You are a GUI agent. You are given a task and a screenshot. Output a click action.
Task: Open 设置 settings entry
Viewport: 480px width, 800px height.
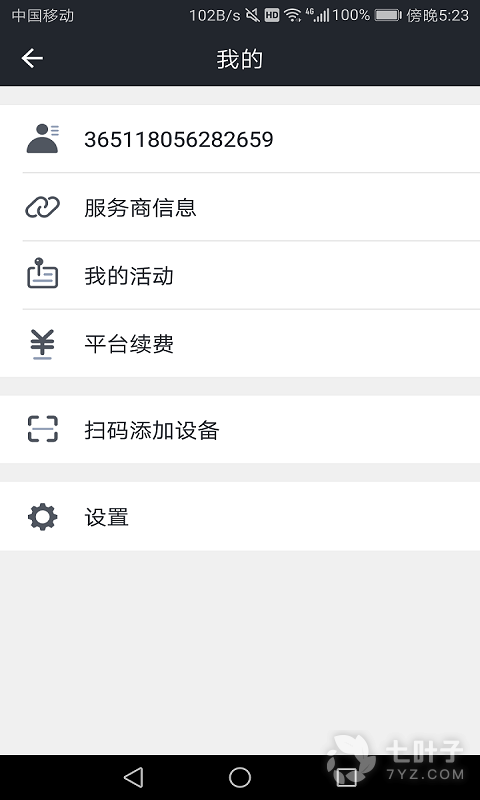coord(240,516)
